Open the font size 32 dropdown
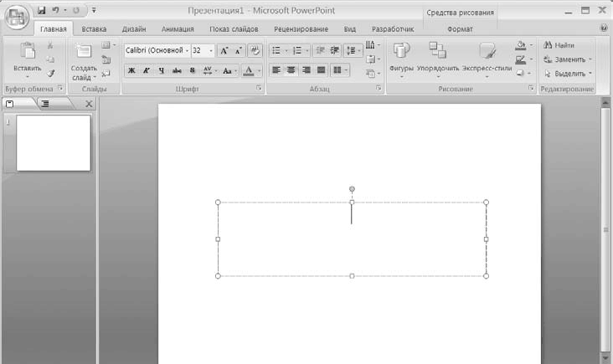The width and height of the screenshot is (613, 364). [211, 51]
